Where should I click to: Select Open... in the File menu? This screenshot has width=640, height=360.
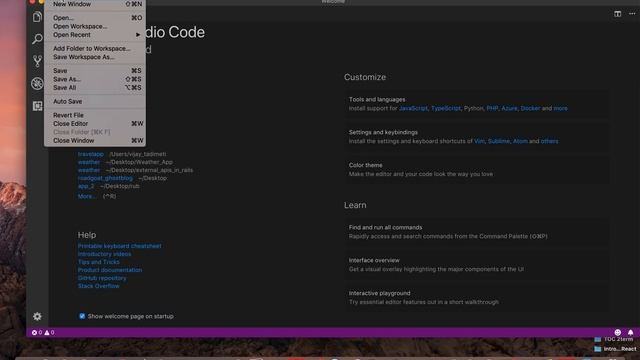95,18
